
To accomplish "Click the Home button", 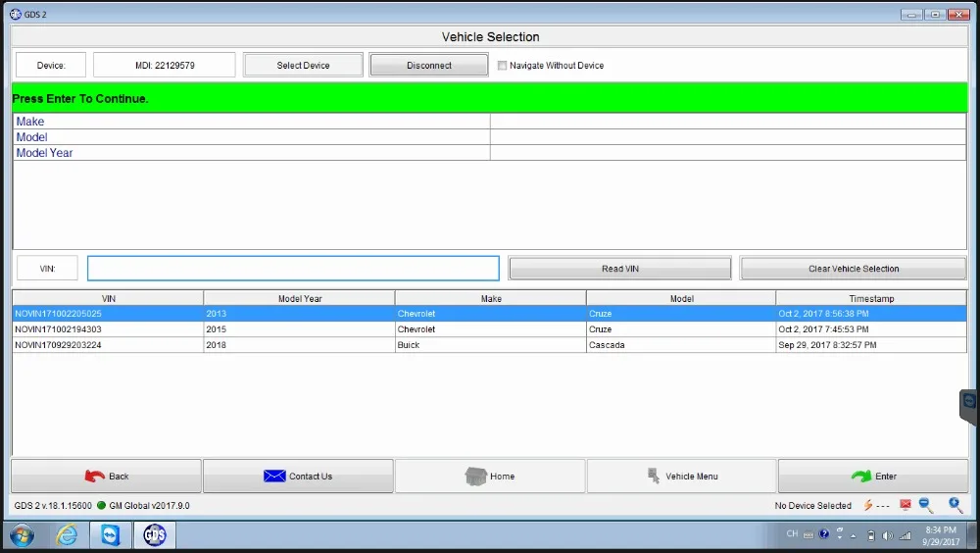I will click(x=490, y=477).
